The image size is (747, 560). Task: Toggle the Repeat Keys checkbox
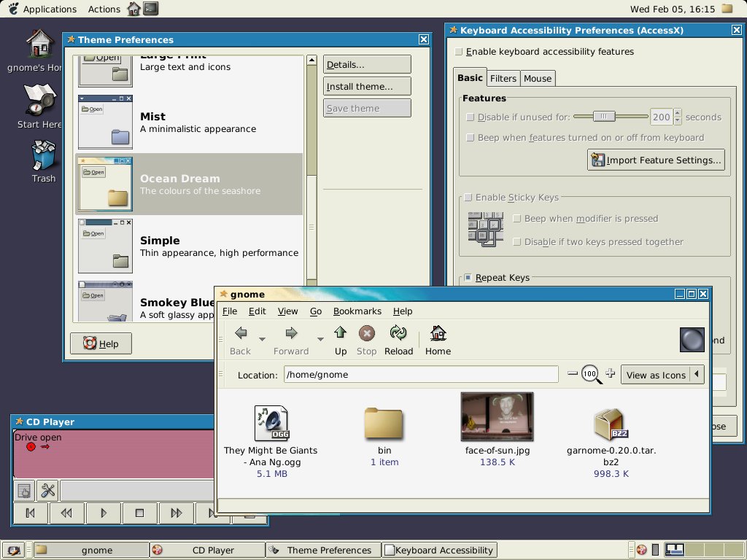468,278
